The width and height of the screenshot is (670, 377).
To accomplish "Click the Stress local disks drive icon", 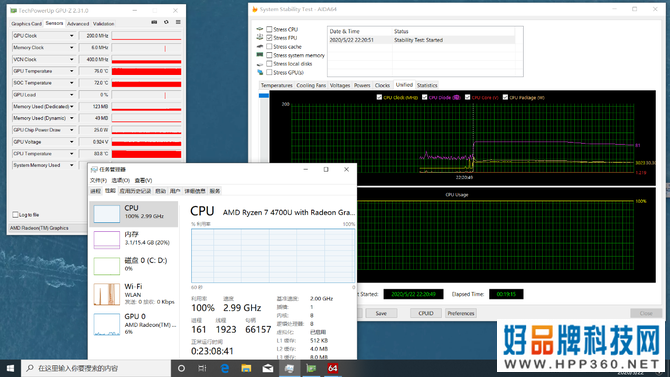I will click(x=259, y=64).
